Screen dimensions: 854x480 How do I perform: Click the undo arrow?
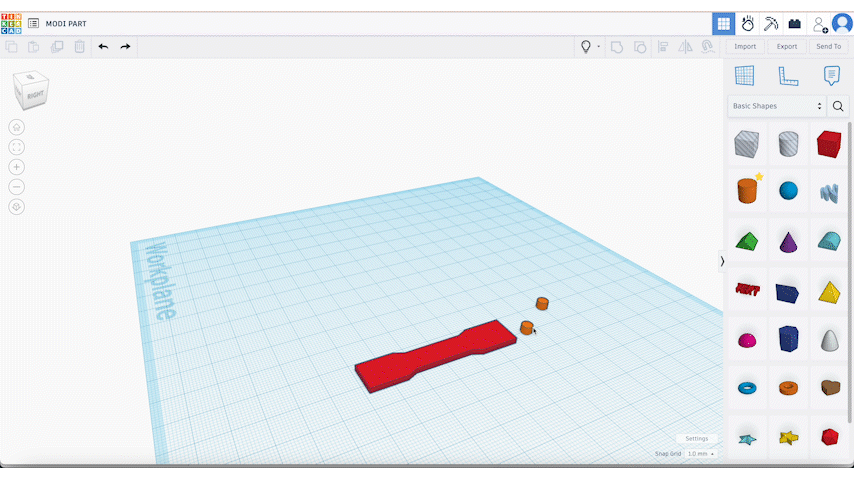(103, 47)
